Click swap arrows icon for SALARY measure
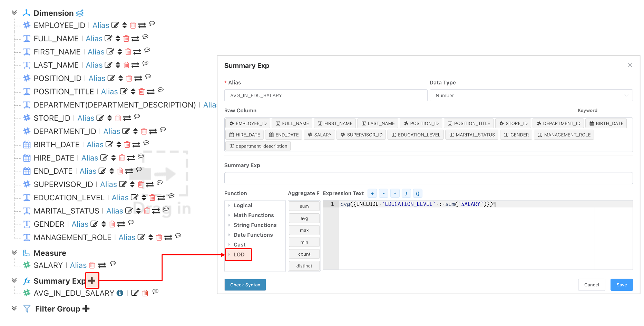The image size is (644, 326). pos(102,265)
